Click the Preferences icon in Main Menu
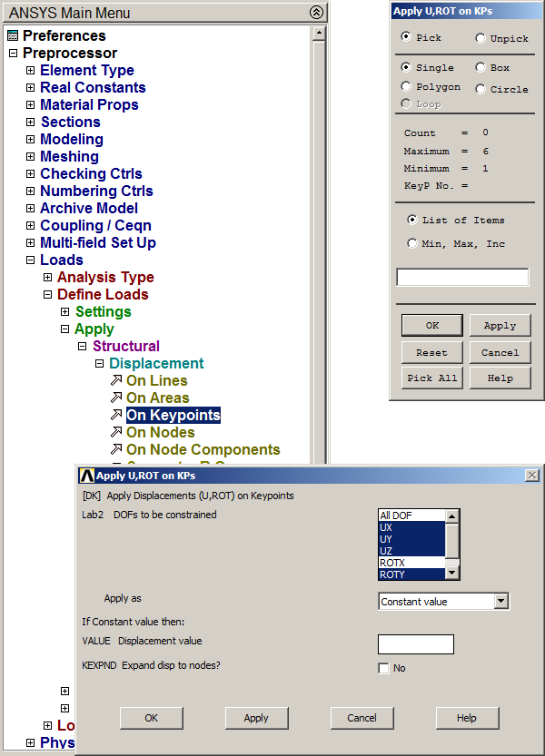Viewport: 545px width, 756px height. click(x=13, y=36)
